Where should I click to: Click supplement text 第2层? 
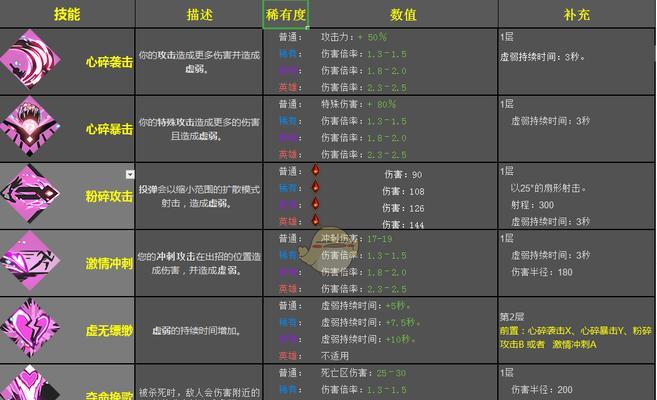point(512,317)
